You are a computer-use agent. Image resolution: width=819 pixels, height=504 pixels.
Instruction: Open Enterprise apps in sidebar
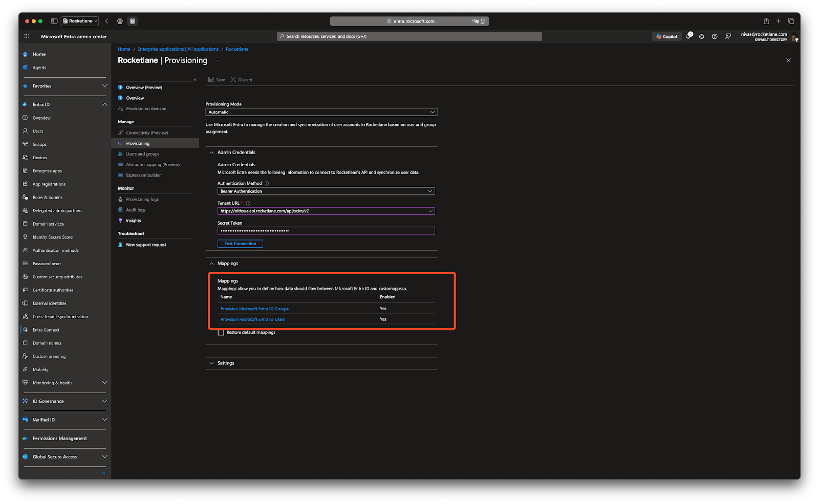47,171
